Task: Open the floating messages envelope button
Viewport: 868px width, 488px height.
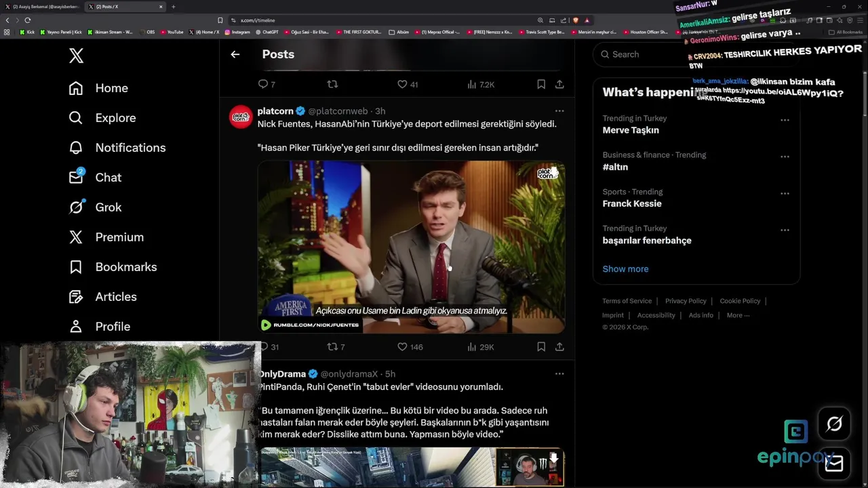Action: 834,463
